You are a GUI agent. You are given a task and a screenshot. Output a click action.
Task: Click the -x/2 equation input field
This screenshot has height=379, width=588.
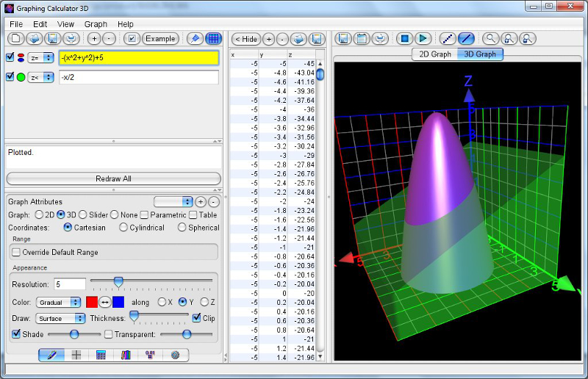tap(139, 77)
